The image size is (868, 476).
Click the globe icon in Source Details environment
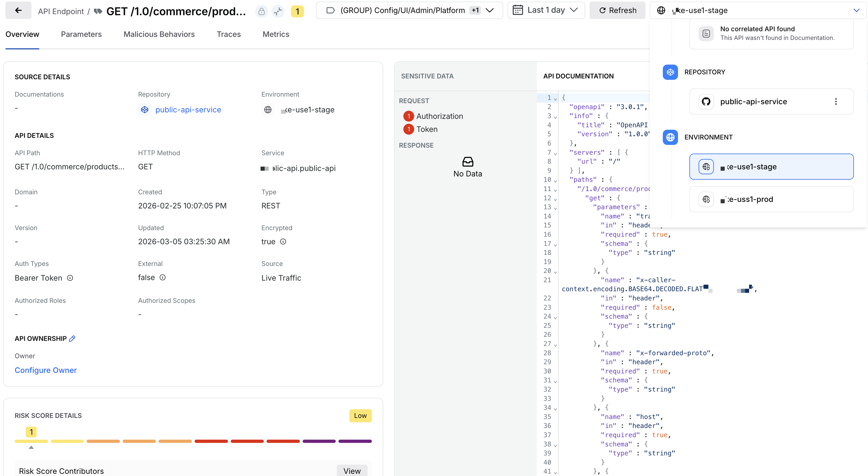(x=268, y=109)
